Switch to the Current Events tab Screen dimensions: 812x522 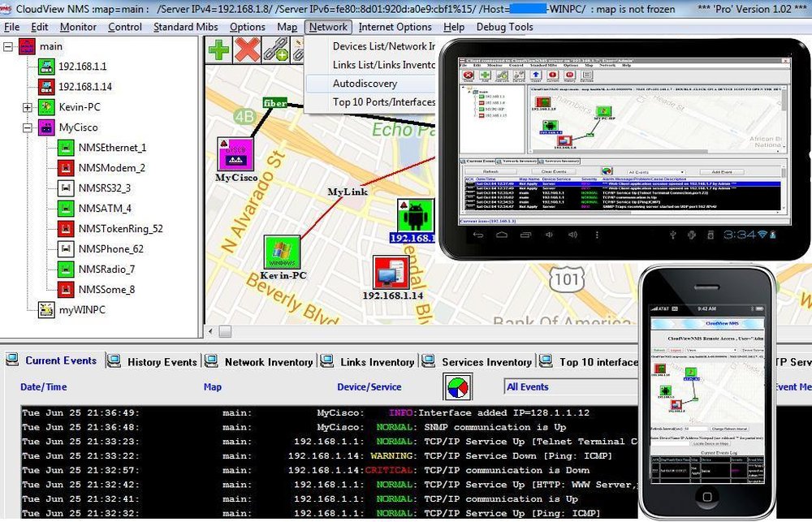click(52, 360)
